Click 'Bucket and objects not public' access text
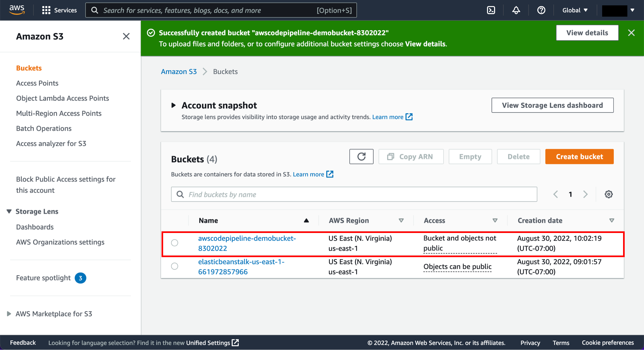This screenshot has width=644, height=350. (460, 243)
